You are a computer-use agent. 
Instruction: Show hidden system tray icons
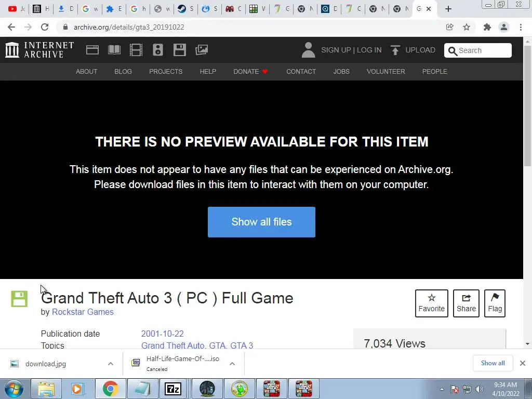[442, 389]
